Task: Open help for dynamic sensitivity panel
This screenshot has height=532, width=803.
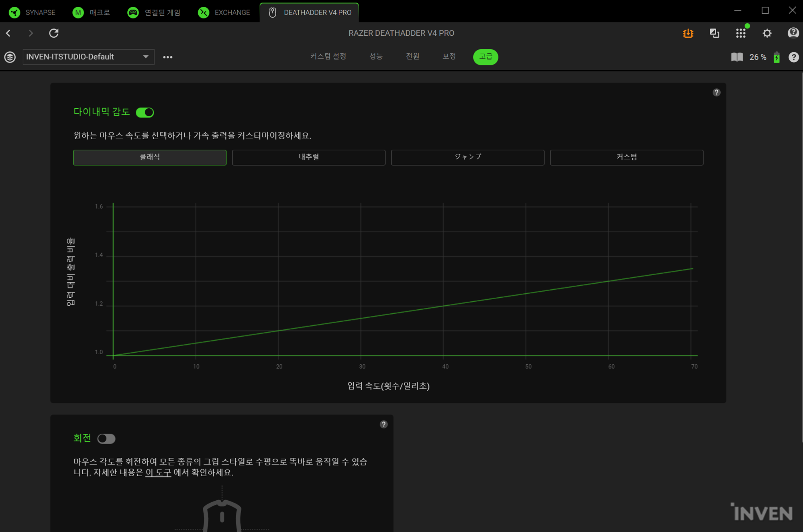Action: (x=716, y=93)
